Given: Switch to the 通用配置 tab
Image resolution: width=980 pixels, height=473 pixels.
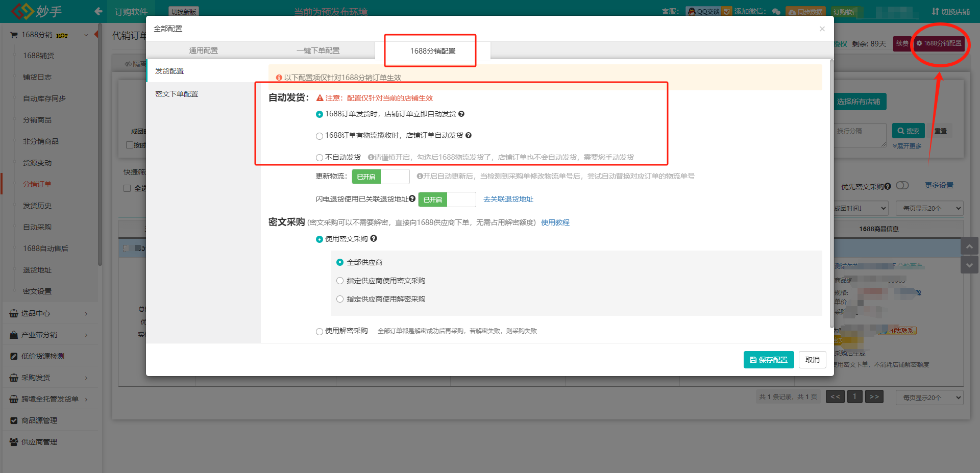Looking at the screenshot, I should [x=203, y=51].
